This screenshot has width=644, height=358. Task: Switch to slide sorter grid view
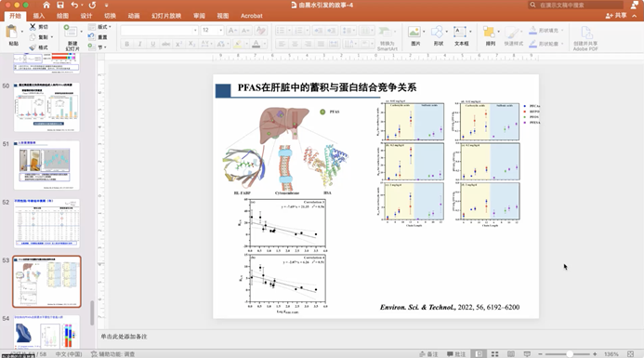pos(495,354)
